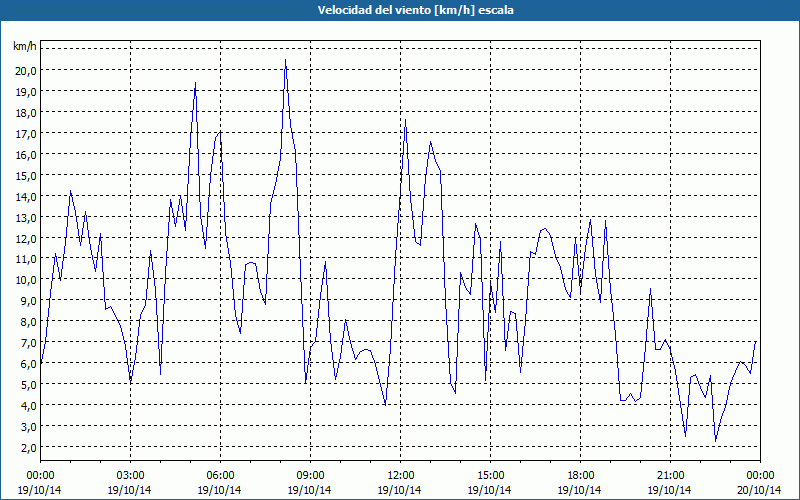This screenshot has height=500, width=800.
Task: Select the 6,0 y-axis value
Action: point(28,364)
